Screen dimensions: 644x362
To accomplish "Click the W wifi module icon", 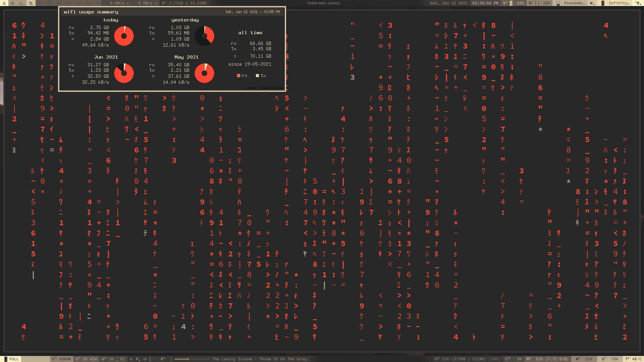I will 592,3.
